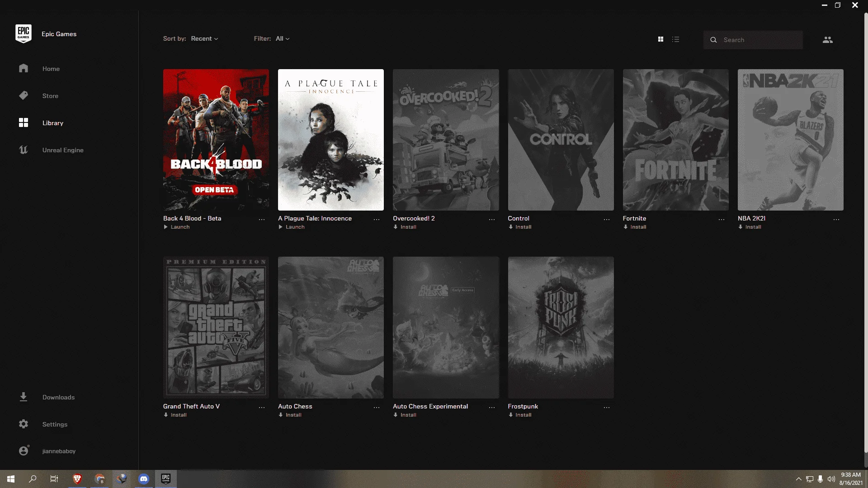This screenshot has height=488, width=868.
Task: Launch Back 4 Blood - Beta
Action: coord(176,227)
